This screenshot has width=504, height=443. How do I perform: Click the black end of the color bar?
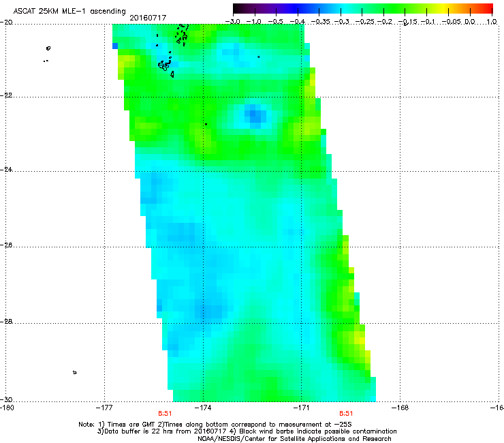pyautogui.click(x=237, y=8)
